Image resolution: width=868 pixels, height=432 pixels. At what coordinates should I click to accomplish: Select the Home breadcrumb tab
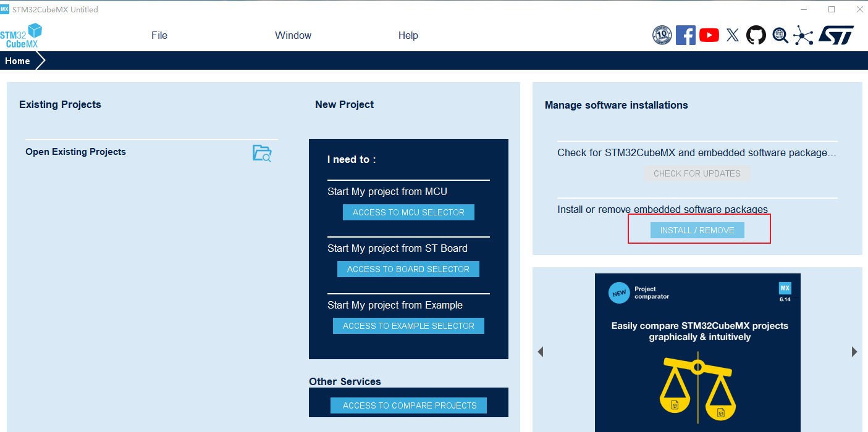point(18,61)
